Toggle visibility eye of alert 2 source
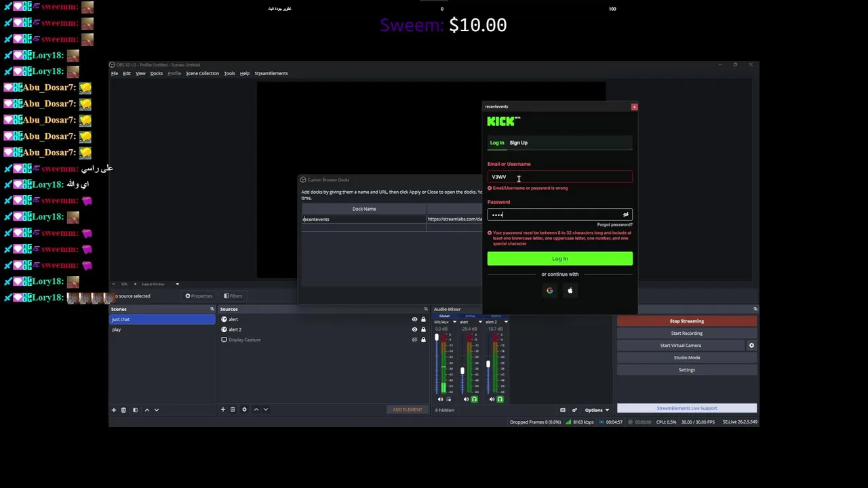The image size is (868, 488). tap(414, 329)
